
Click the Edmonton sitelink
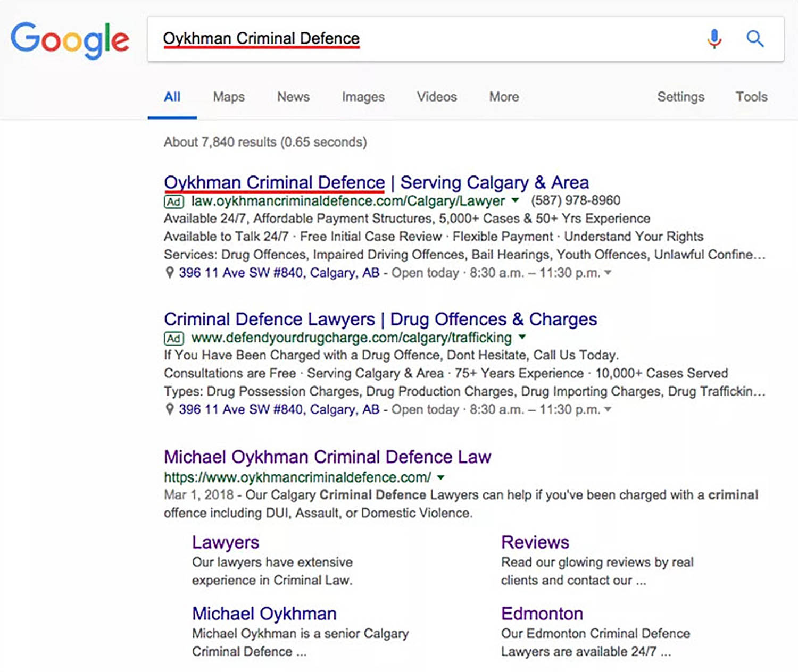pyautogui.click(x=542, y=613)
